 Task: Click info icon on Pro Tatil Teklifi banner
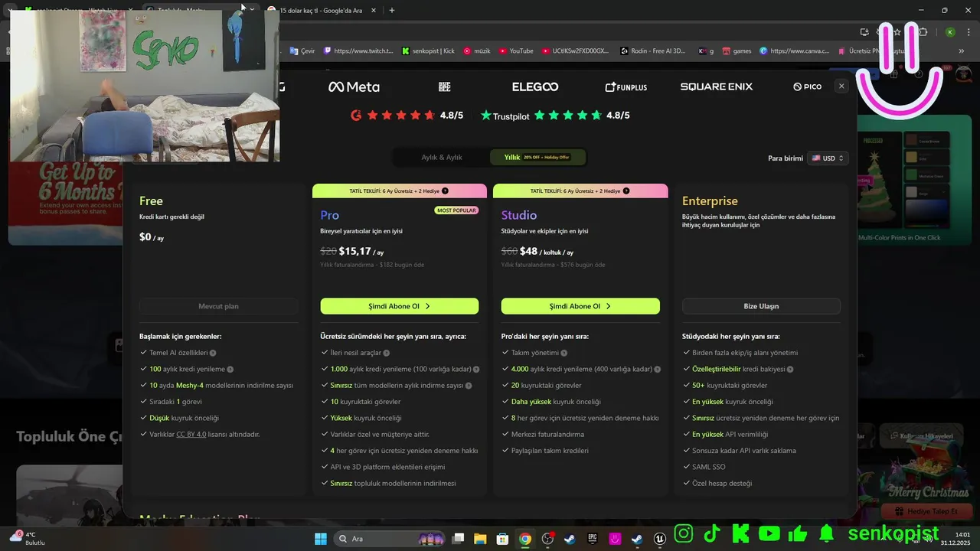(445, 191)
